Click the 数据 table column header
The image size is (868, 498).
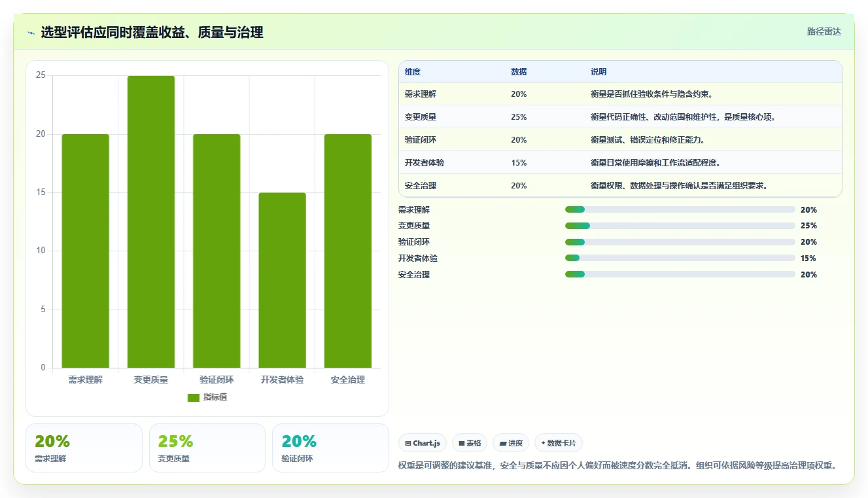519,71
